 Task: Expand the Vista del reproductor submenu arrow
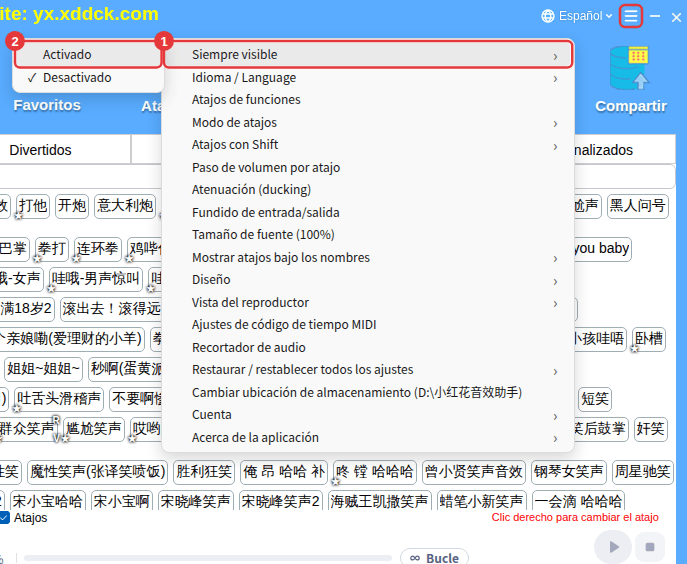pyautogui.click(x=555, y=304)
